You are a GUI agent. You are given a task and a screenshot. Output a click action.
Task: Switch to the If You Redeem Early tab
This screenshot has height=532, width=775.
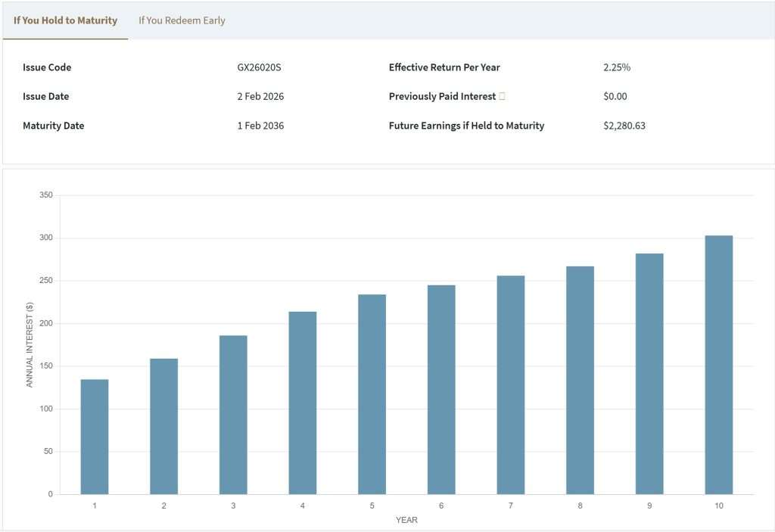(180, 20)
